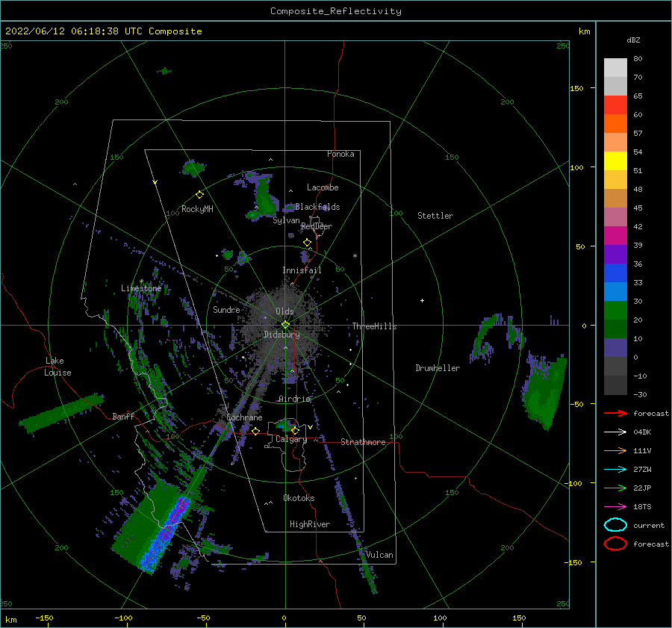This screenshot has width=672, height=628.
Task: Click the strong blue-magenta echo southwest of Banff
Action: pyautogui.click(x=167, y=533)
